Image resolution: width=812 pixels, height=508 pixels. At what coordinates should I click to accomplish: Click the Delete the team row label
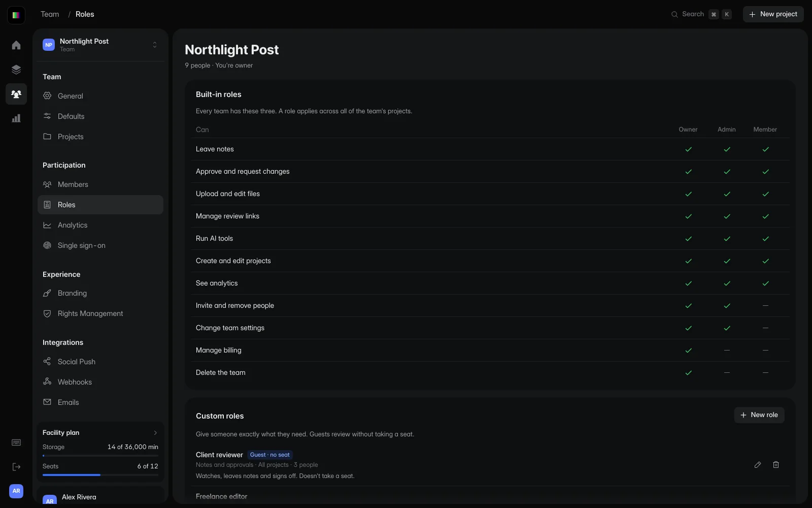coord(221,372)
